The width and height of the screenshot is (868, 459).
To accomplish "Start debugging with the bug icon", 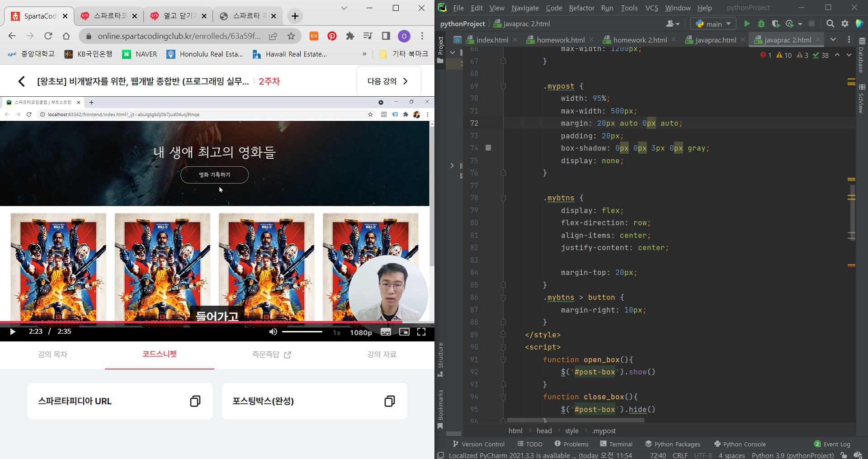I will [761, 24].
